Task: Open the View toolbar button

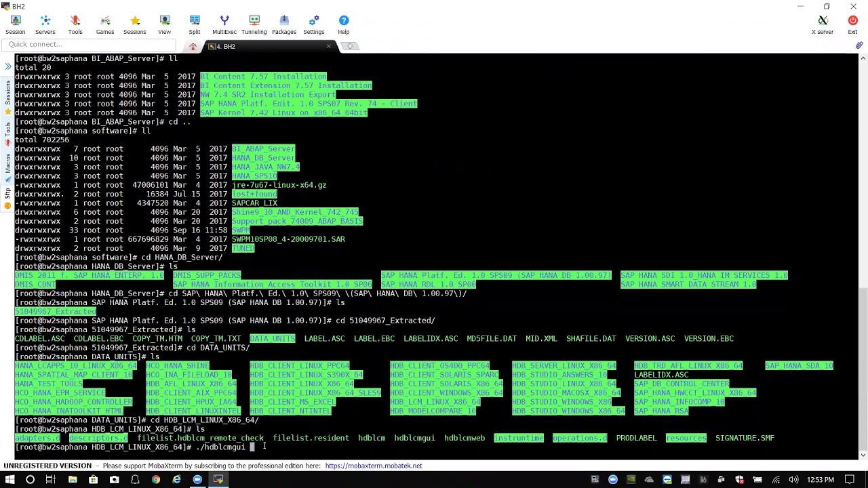Action: pos(165,25)
